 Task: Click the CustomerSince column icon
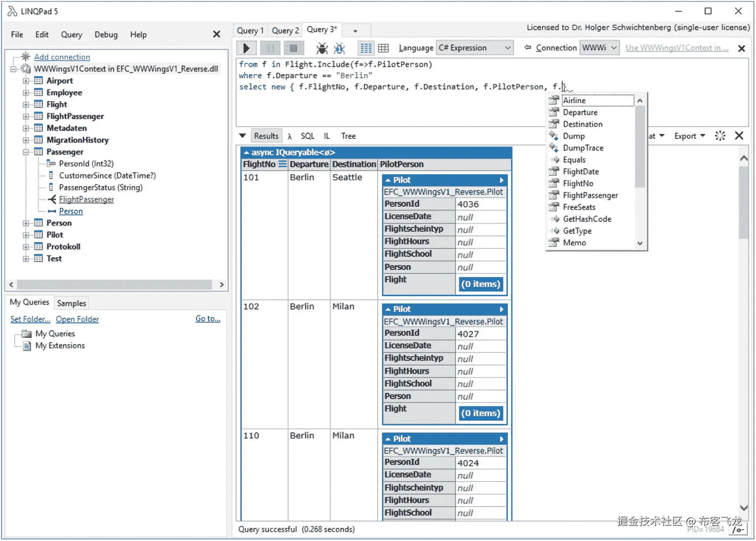(x=51, y=175)
